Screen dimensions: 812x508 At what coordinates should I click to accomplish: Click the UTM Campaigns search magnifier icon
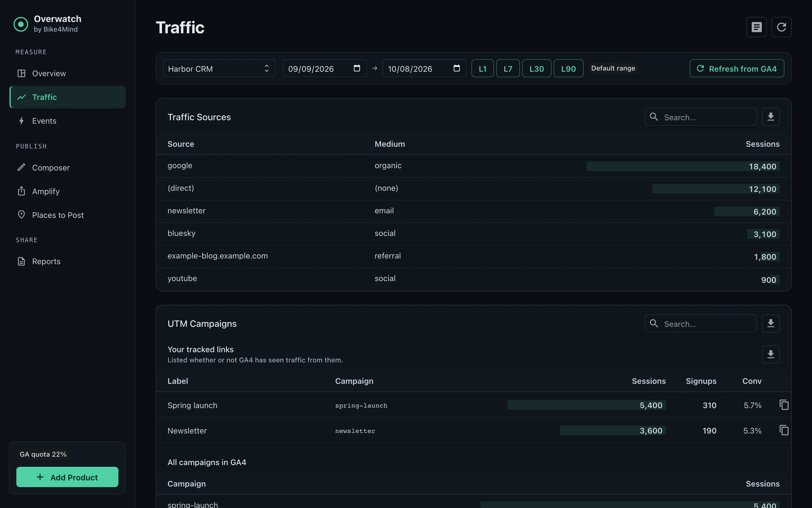654,324
